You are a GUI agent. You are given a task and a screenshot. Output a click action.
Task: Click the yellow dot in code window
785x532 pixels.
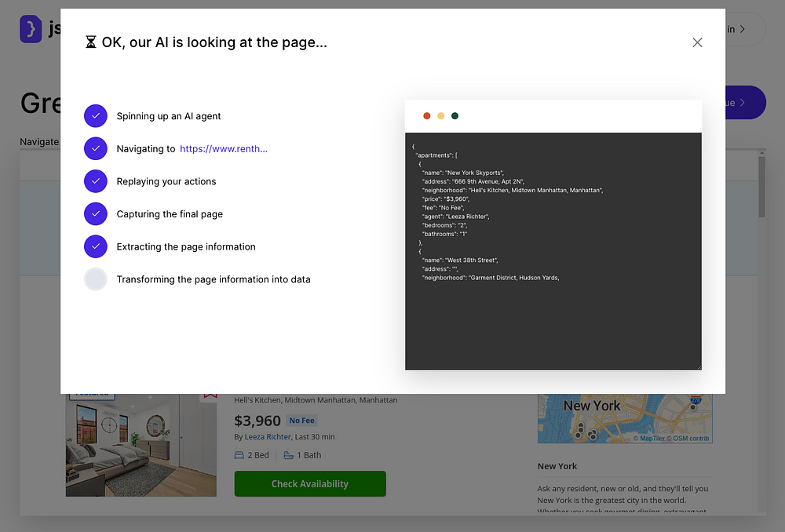pyautogui.click(x=440, y=116)
